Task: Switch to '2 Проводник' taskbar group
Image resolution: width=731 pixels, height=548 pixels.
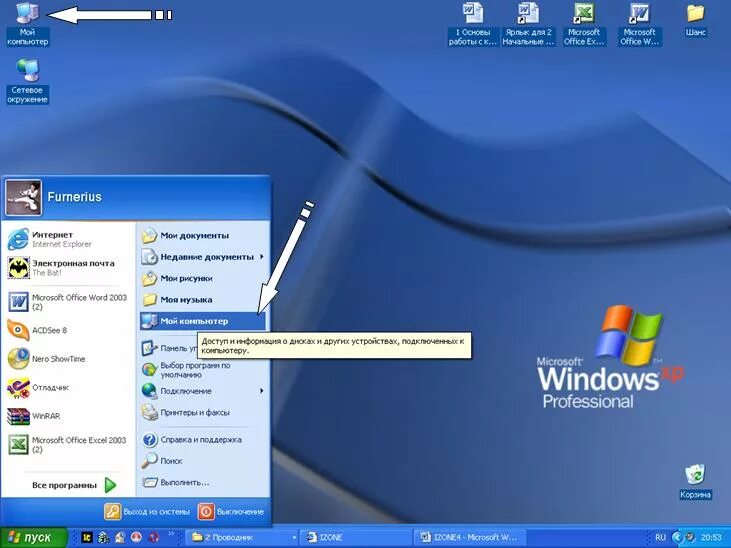Action: pyautogui.click(x=239, y=538)
